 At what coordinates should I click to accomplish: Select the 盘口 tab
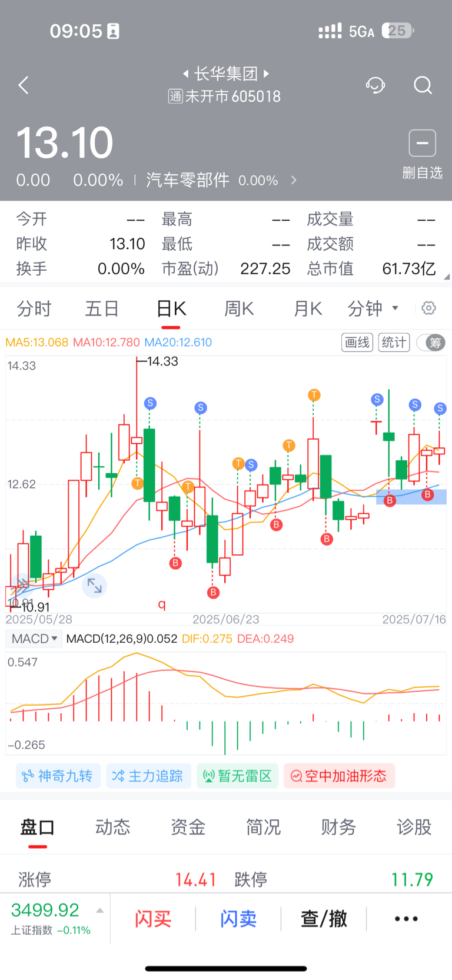pyautogui.click(x=38, y=828)
